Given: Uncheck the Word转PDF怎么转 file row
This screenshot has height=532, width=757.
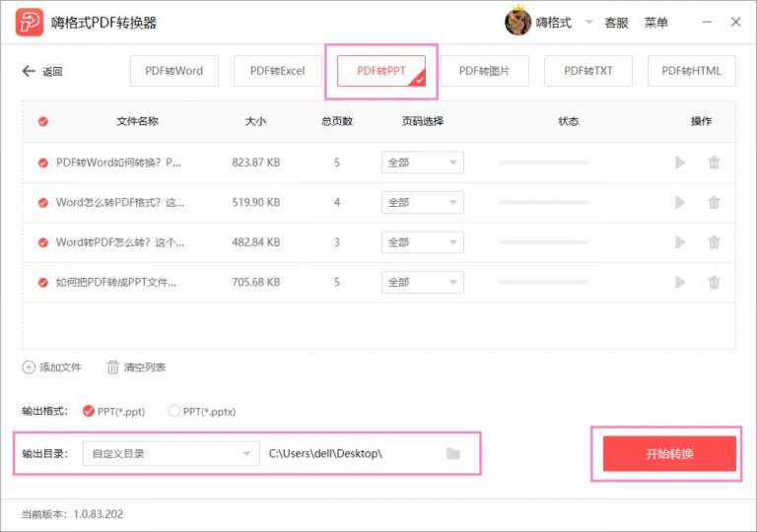Looking at the screenshot, I should (x=43, y=242).
